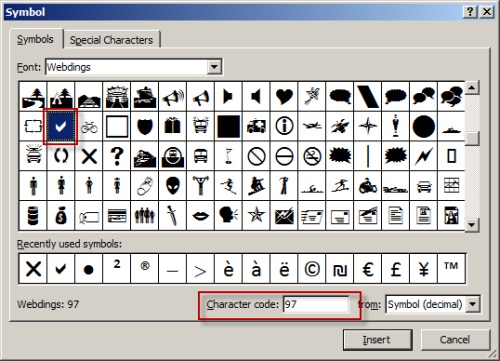Viewport: 500px width, 361px height.
Task: Choose recently used è character
Action: 228,269
